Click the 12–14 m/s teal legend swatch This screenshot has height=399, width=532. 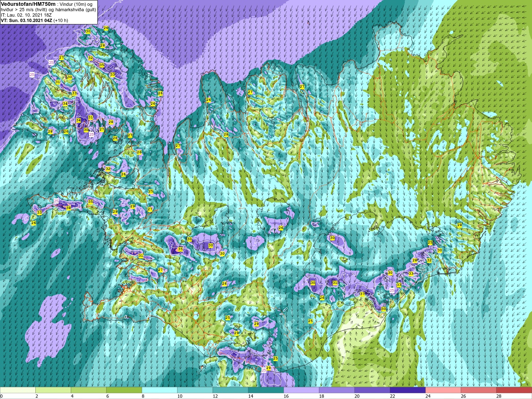pos(230,390)
